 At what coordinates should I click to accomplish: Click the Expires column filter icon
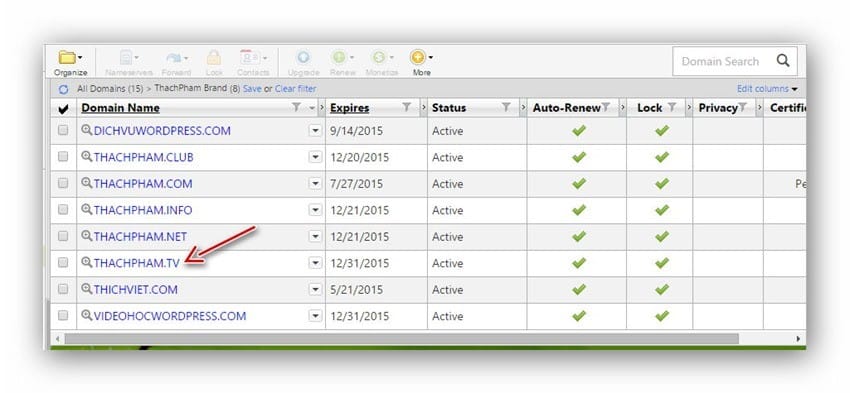[407, 107]
